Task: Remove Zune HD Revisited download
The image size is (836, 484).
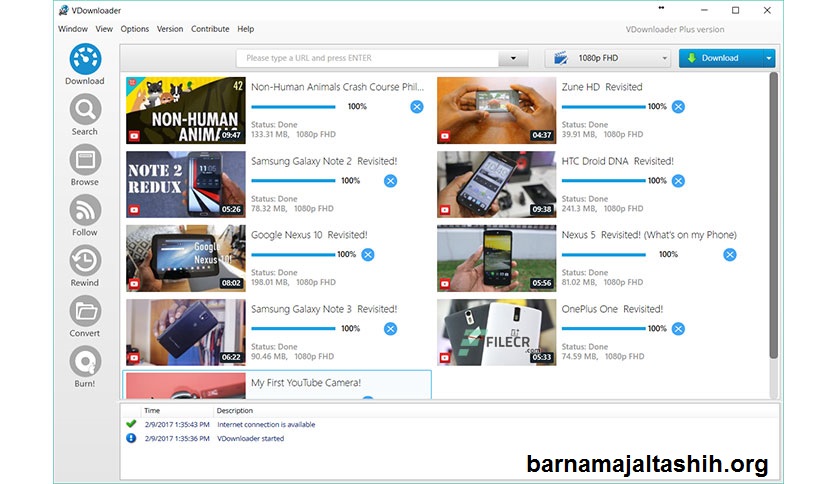Action: tap(678, 107)
